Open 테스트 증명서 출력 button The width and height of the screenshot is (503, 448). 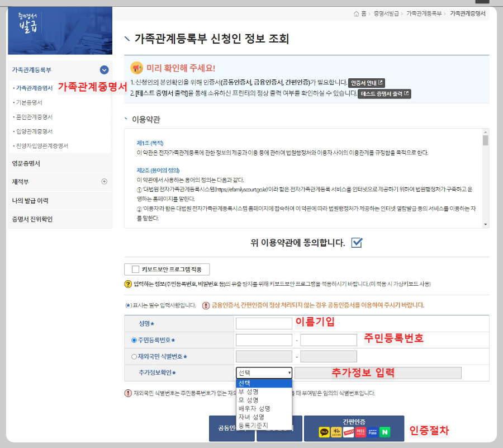pyautogui.click(x=385, y=94)
